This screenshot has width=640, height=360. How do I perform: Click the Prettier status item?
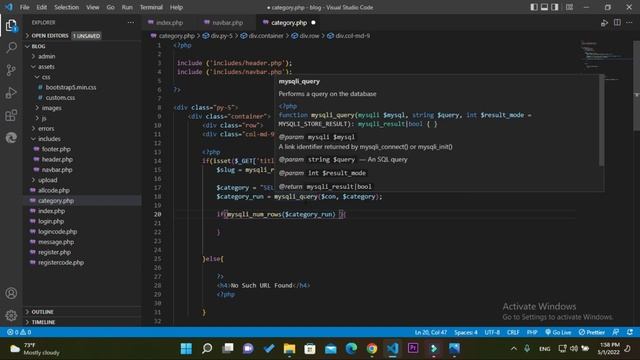click(x=591, y=332)
